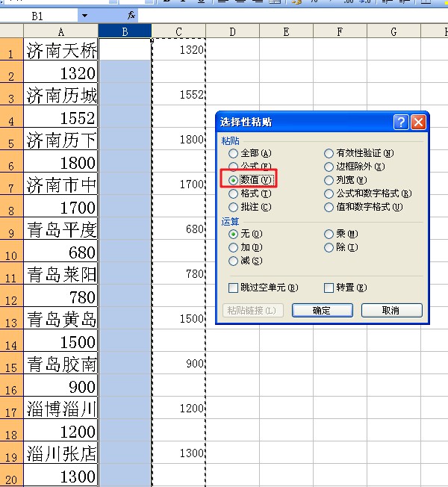448x487 pixels.
Task: Select the 除(I) operation option
Action: coord(341,247)
